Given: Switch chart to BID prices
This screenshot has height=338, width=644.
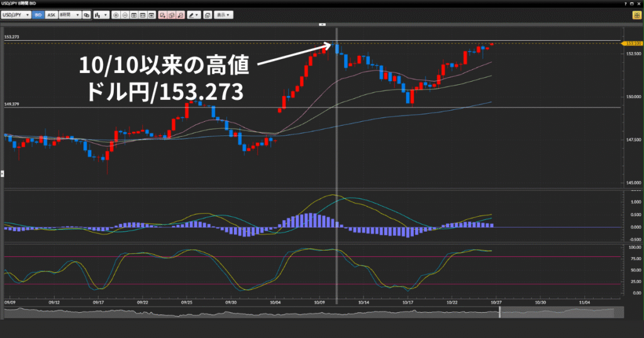Looking at the screenshot, I should point(38,14).
